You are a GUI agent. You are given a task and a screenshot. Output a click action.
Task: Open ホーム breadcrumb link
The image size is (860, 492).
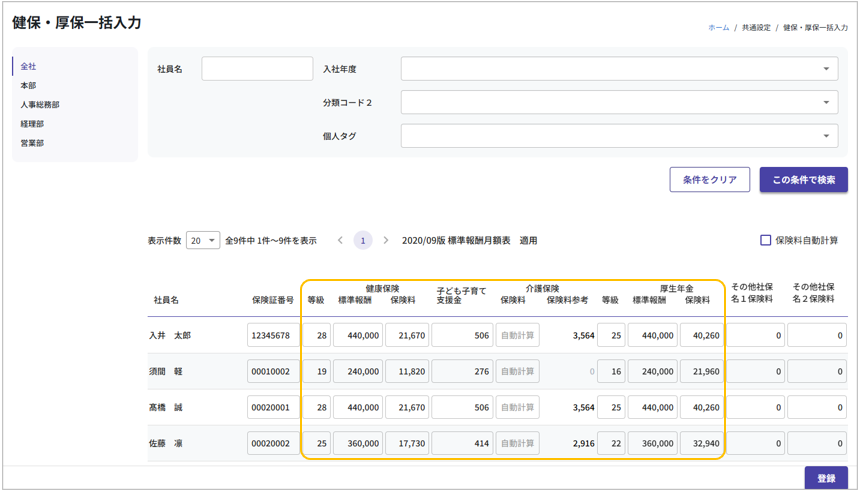click(x=718, y=28)
